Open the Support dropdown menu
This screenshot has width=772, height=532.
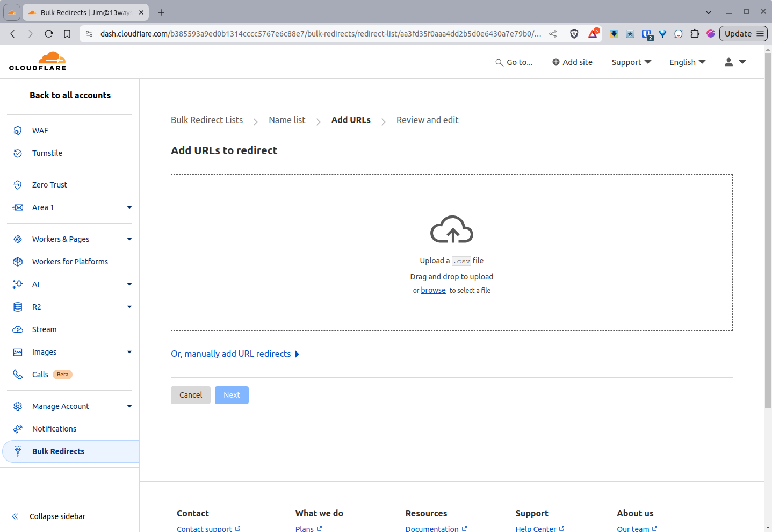tap(631, 62)
